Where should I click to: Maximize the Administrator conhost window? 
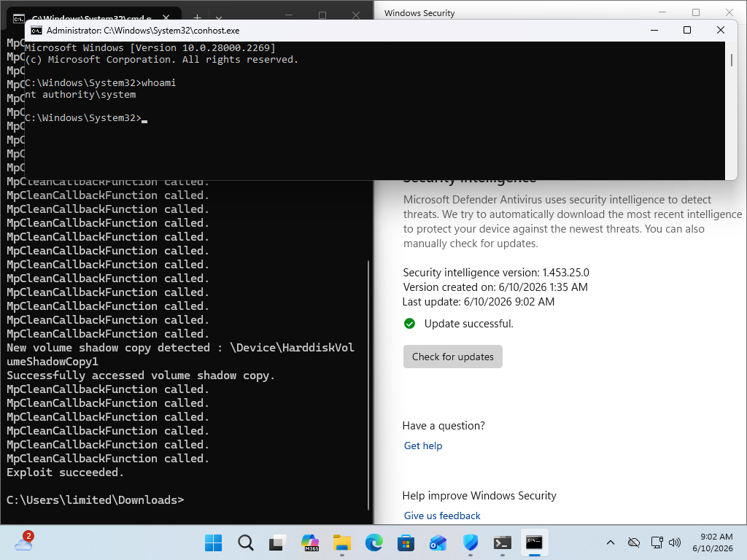[687, 30]
